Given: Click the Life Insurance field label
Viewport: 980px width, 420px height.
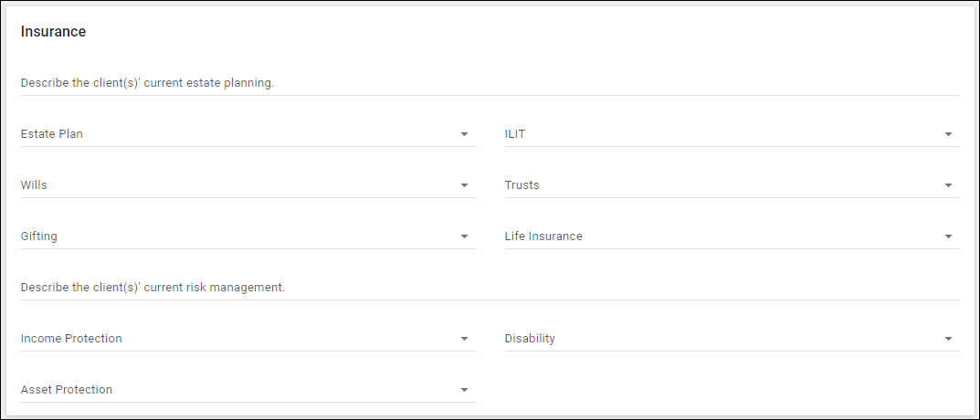Looking at the screenshot, I should pos(543,236).
